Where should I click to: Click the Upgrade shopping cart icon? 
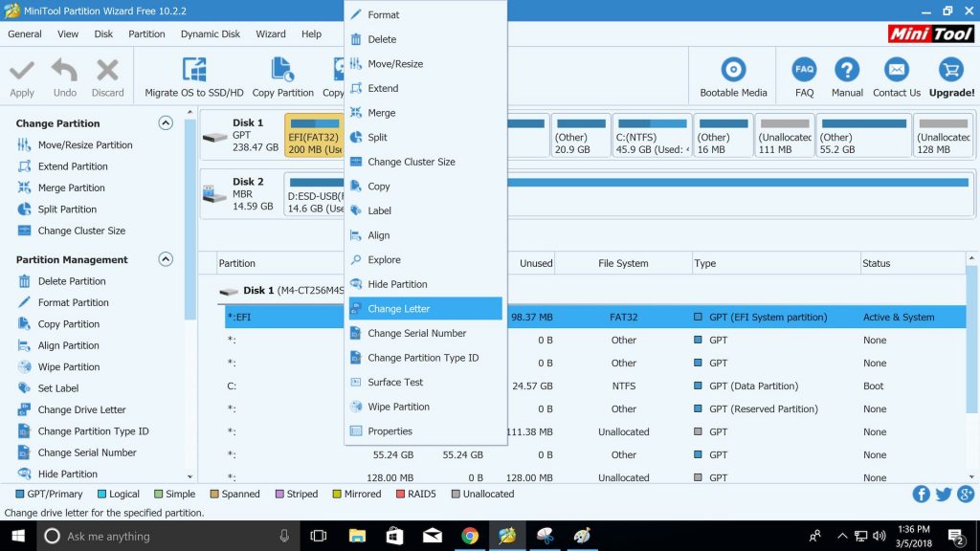(x=951, y=69)
